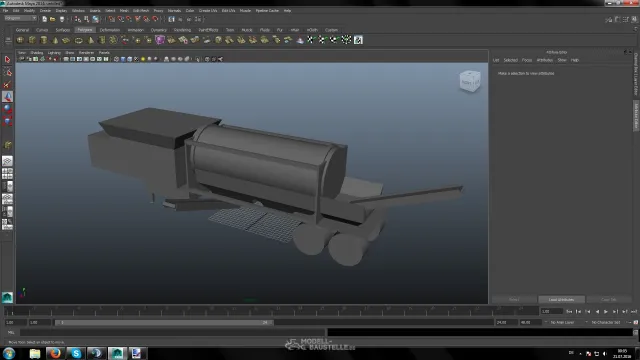The image size is (640, 360).
Task: Open the Edit Mesh menu
Action: click(141, 11)
